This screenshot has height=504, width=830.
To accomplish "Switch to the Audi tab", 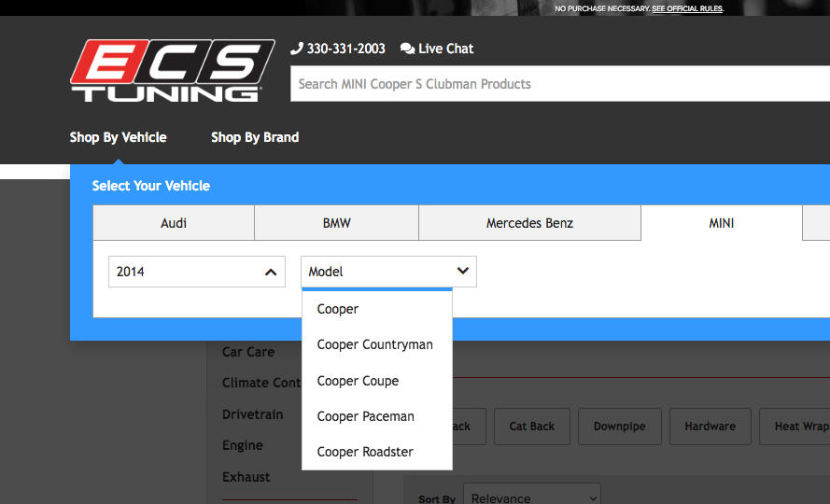I will pos(174,223).
